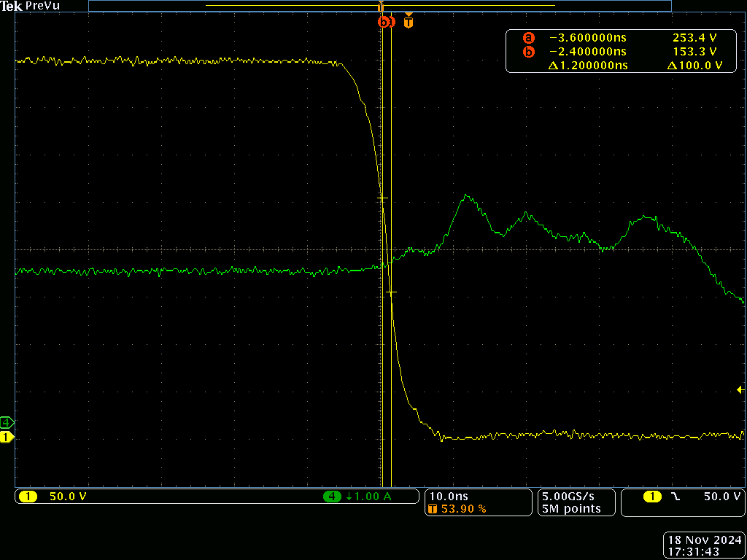Click the channel 4 reference marker on left edge
Screen dimensions: 747x560
pyautogui.click(x=5, y=421)
